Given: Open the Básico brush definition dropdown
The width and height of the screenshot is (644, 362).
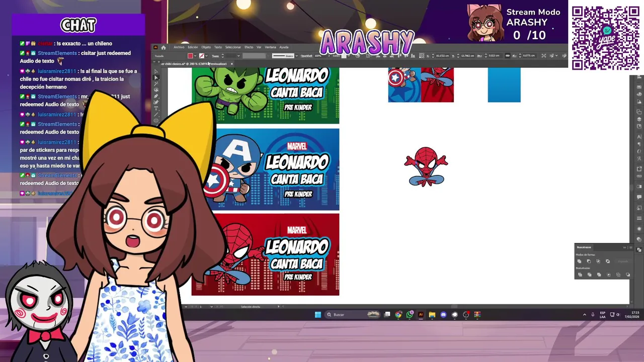Looking at the screenshot, I should 297,55.
